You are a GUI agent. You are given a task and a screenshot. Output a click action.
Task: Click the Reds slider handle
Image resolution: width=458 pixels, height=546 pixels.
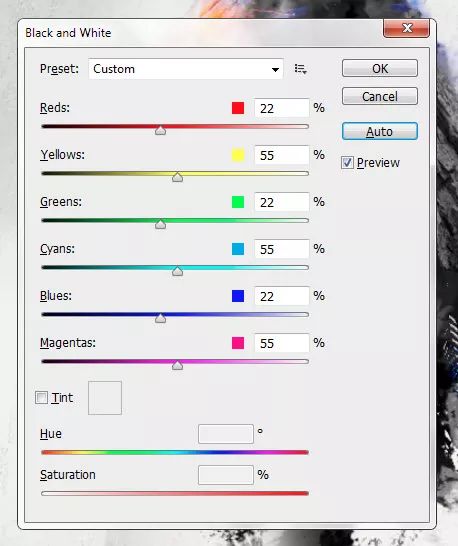pos(160,131)
